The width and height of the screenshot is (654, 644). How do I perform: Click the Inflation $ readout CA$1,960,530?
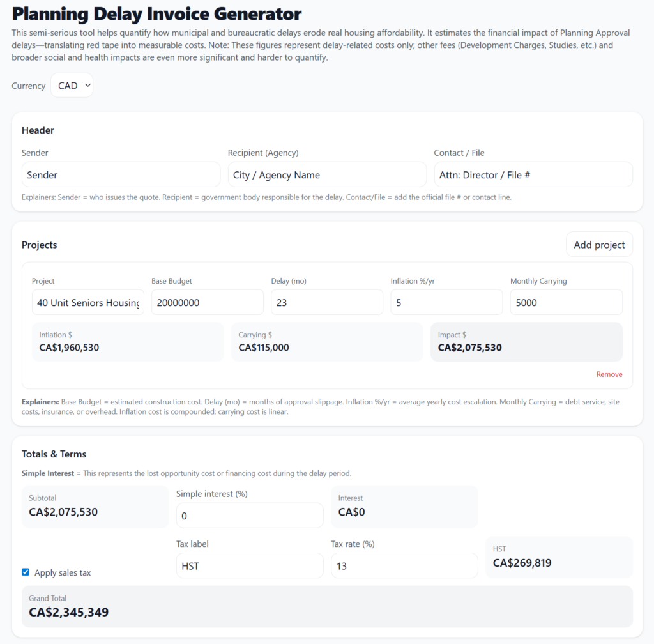click(127, 342)
